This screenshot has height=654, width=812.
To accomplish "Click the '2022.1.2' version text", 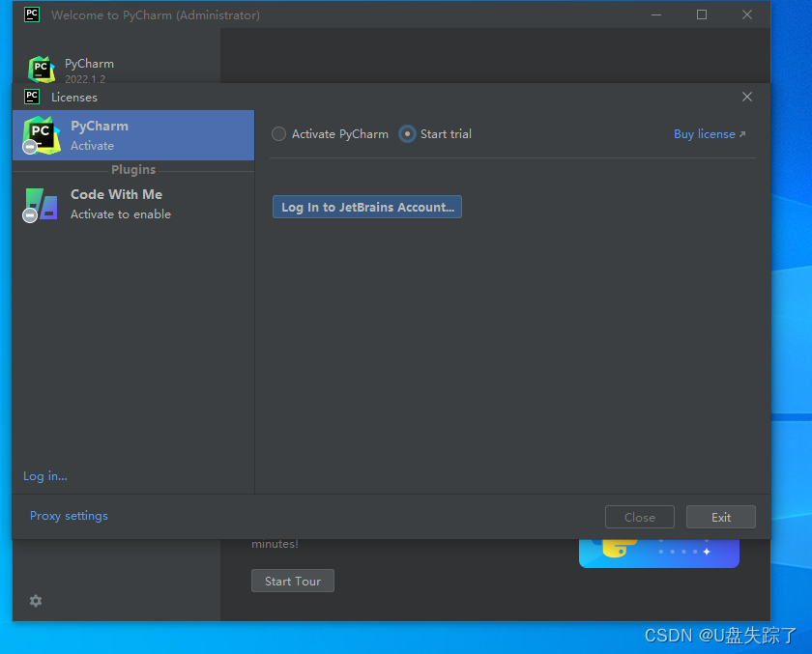I will tap(85, 79).
